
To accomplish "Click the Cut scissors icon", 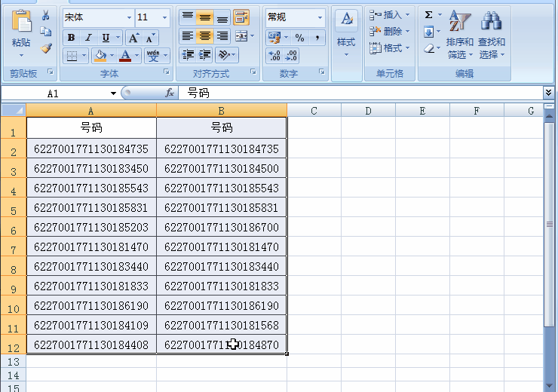I will click(46, 15).
